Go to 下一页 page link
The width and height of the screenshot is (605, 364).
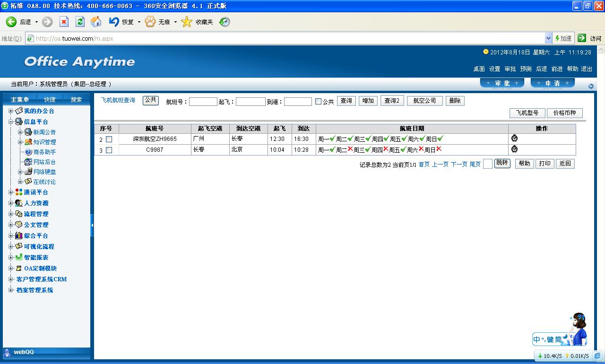click(x=459, y=165)
